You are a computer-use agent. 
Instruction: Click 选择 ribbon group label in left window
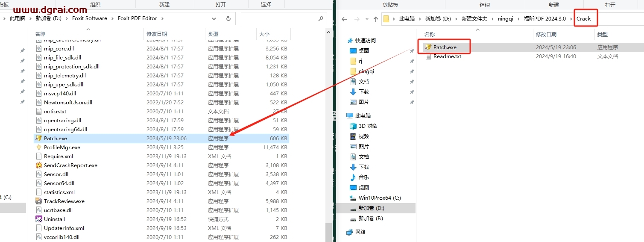266,4
